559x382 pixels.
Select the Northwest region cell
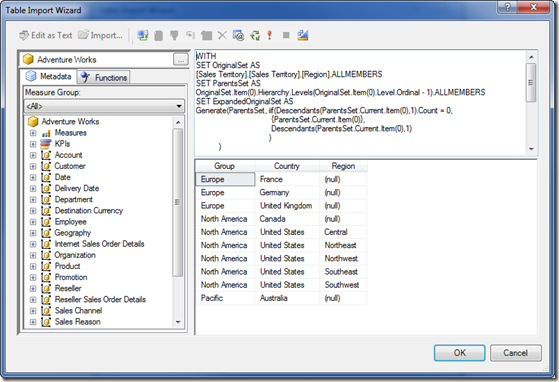click(343, 258)
